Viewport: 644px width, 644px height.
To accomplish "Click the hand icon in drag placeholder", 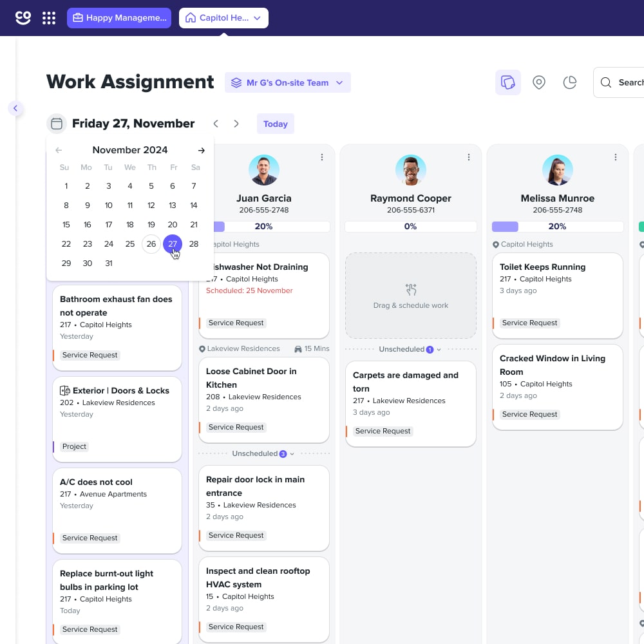I will pyautogui.click(x=411, y=290).
